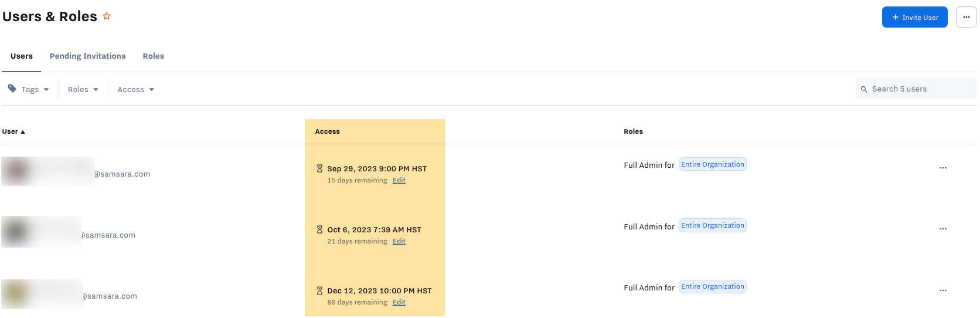Image resolution: width=980 pixels, height=318 pixels.
Task: Switch to the Roles tab
Action: [x=153, y=56]
